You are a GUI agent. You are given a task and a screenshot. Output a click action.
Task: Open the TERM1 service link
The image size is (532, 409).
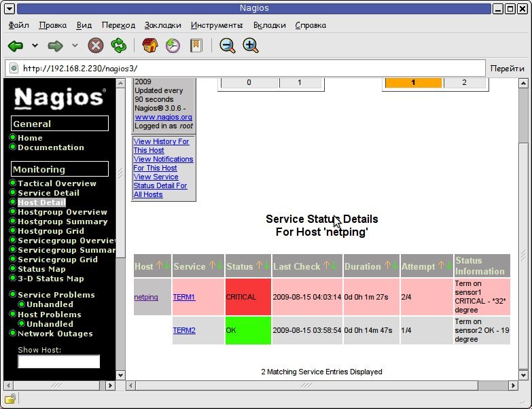[x=184, y=297]
